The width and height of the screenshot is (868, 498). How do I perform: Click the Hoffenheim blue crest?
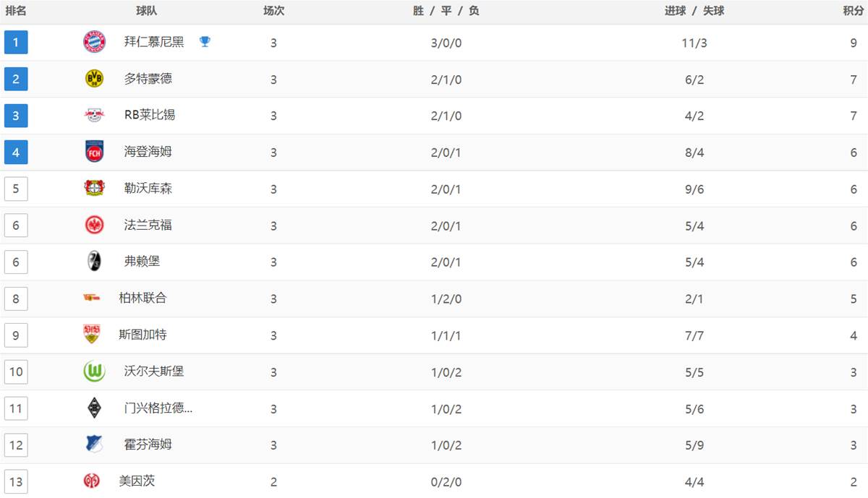(94, 445)
